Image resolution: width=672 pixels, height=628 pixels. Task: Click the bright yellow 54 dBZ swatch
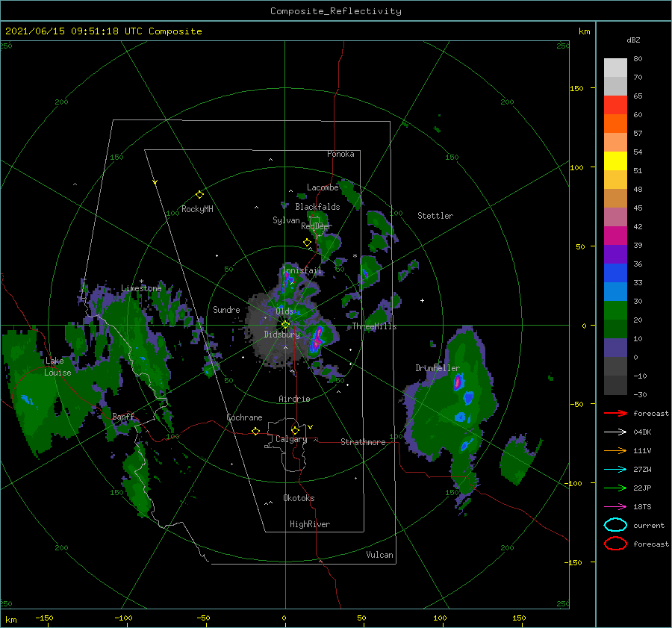click(x=615, y=161)
